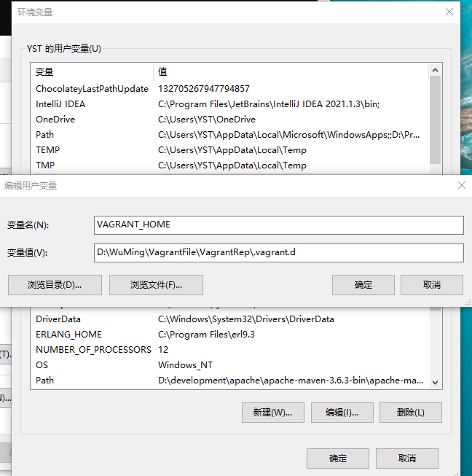Close the 环境变量 window

point(449,12)
